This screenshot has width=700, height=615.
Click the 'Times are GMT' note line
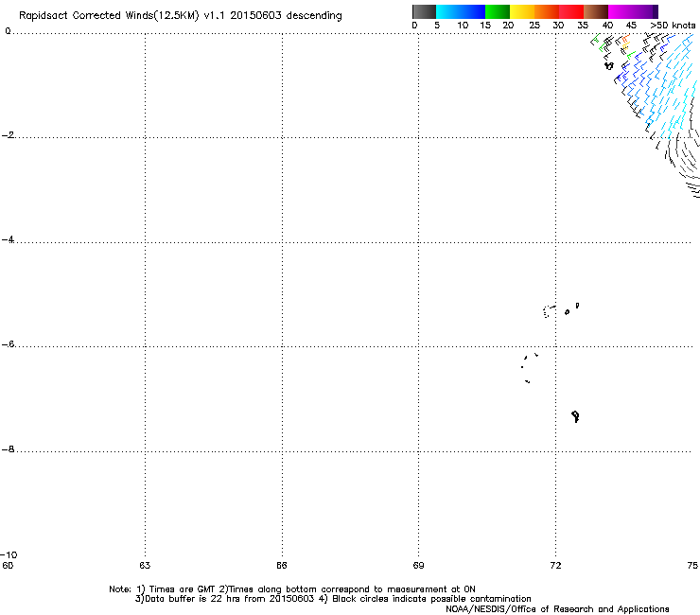[x=292, y=589]
